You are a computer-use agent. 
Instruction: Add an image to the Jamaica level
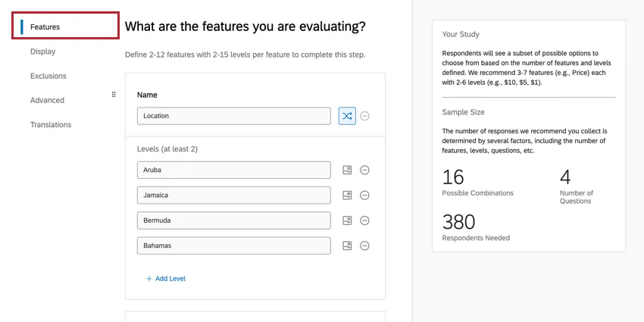347,195
